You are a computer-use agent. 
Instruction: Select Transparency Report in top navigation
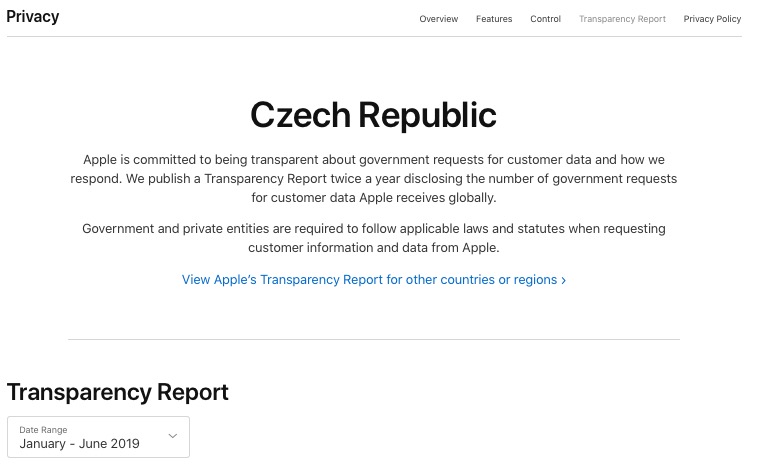click(622, 19)
